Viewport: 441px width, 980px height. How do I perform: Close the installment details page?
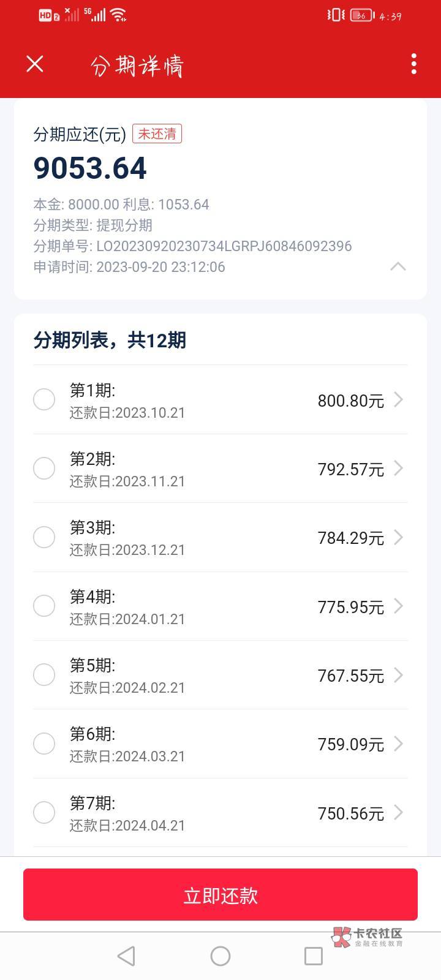35,64
